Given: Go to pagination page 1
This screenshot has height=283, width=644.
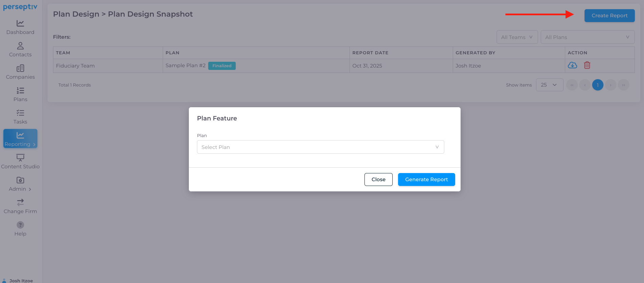Looking at the screenshot, I should 598,85.
